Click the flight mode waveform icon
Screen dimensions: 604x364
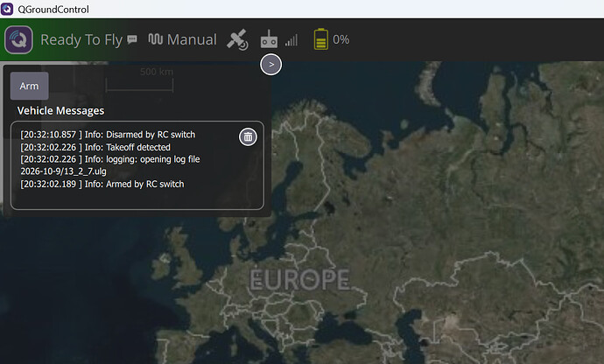coord(156,38)
